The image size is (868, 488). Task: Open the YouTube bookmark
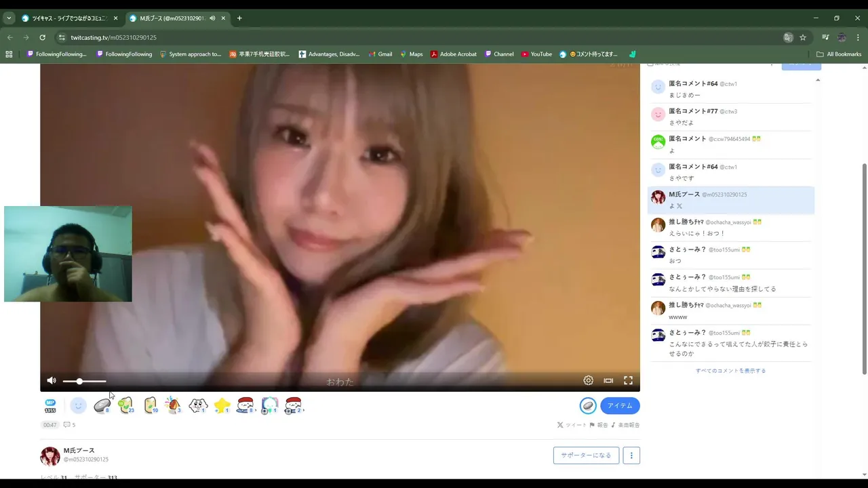536,54
